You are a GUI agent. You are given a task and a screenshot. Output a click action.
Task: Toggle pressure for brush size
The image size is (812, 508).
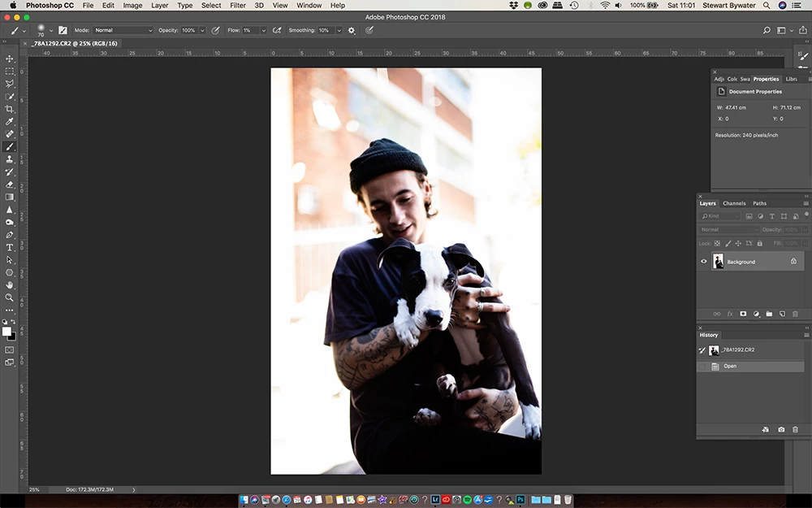point(369,30)
